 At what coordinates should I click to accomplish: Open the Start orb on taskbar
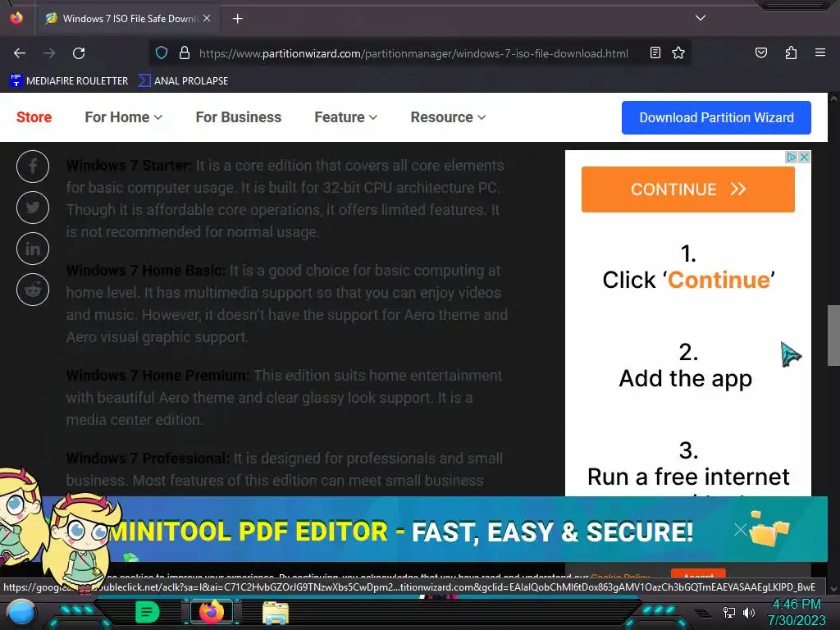pyautogui.click(x=21, y=613)
